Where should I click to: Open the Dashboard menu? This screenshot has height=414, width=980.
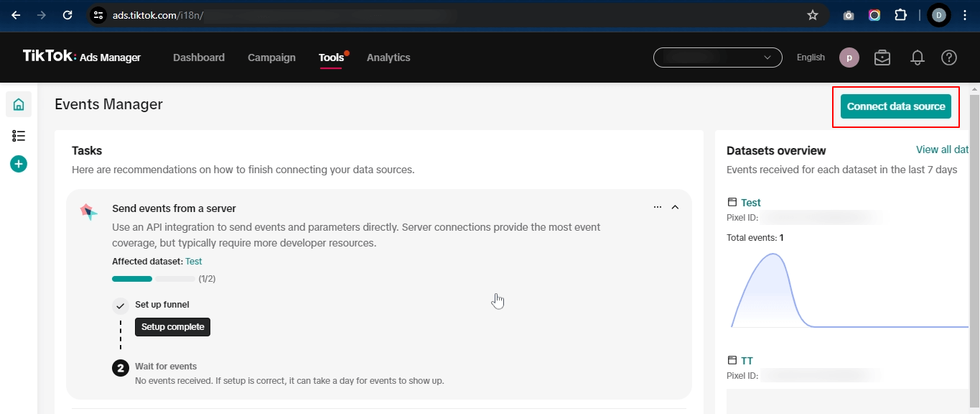click(x=199, y=57)
